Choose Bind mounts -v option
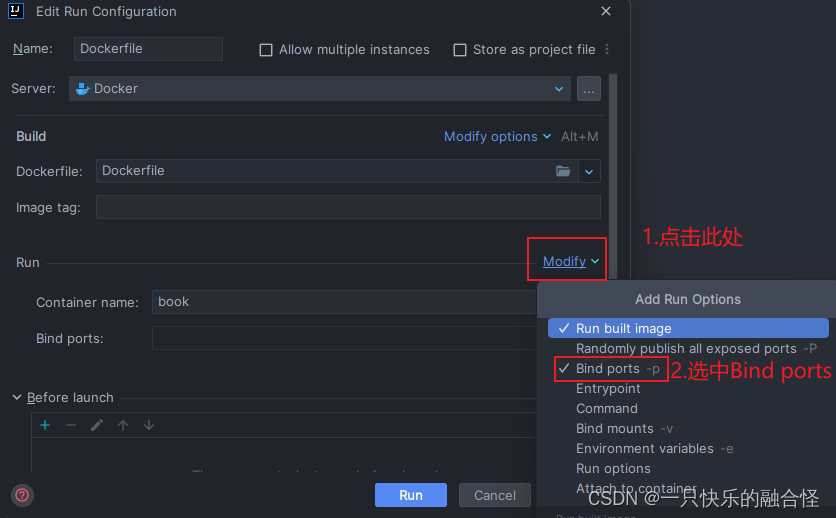836x518 pixels. click(x=688, y=428)
